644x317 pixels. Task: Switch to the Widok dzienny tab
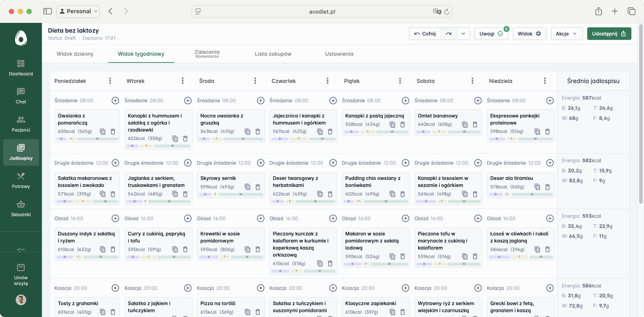[x=75, y=54]
